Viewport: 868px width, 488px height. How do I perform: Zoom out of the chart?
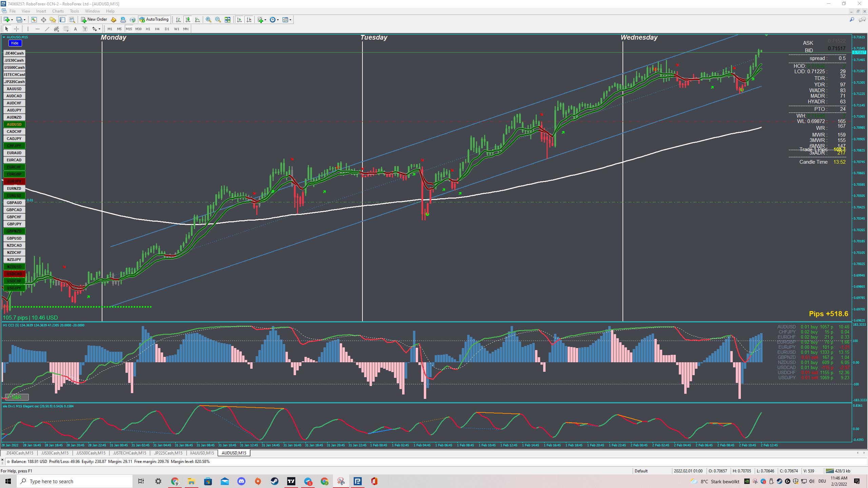218,20
